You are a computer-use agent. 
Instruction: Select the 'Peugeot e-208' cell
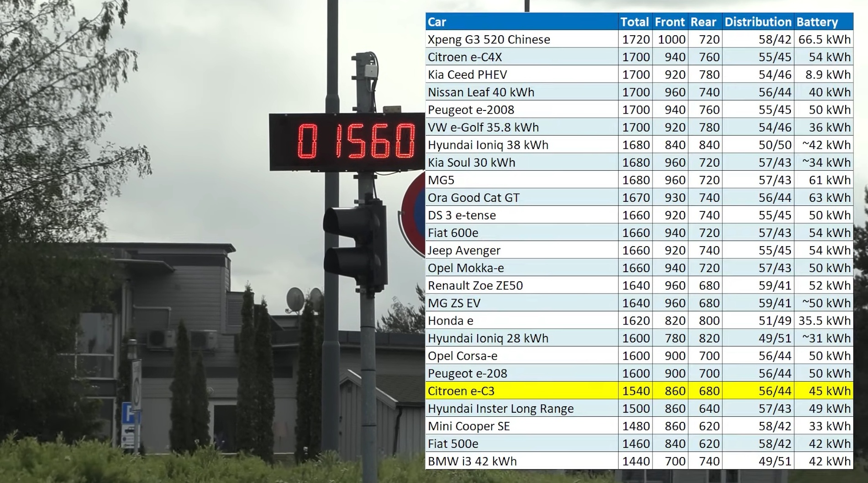pyautogui.click(x=522, y=373)
